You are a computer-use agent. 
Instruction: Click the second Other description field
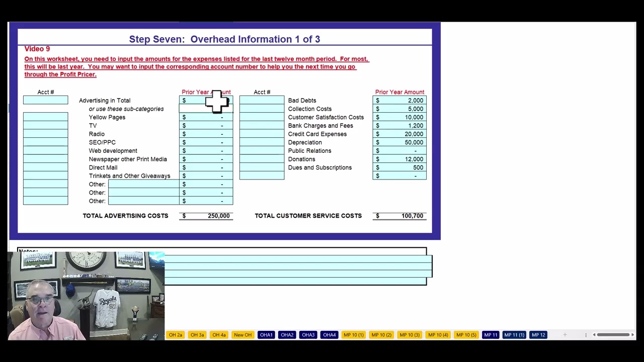pyautogui.click(x=143, y=193)
